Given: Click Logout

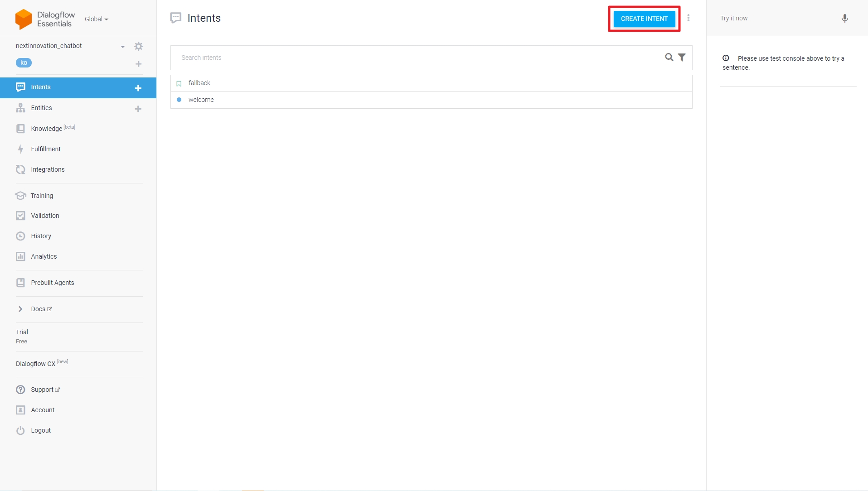Looking at the screenshot, I should pyautogui.click(x=41, y=430).
